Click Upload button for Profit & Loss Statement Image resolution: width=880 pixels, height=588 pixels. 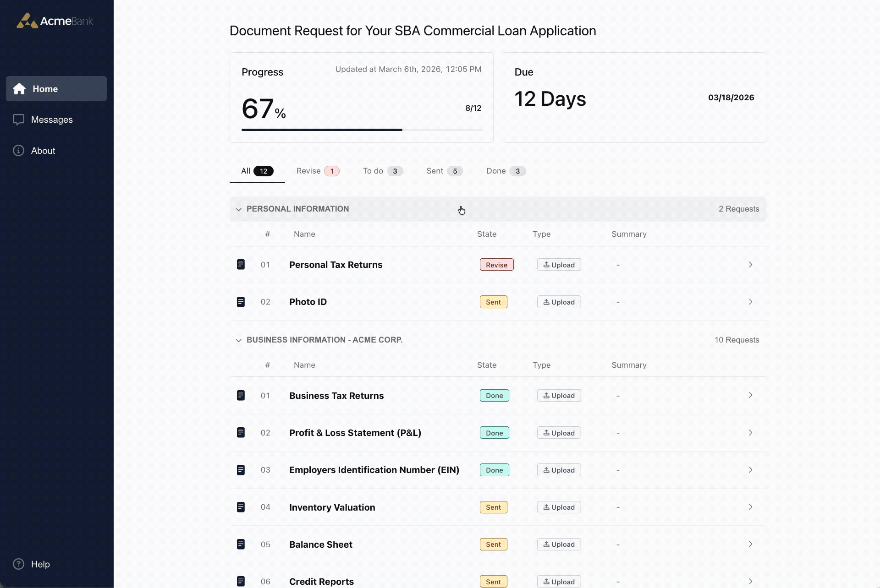[x=559, y=433]
